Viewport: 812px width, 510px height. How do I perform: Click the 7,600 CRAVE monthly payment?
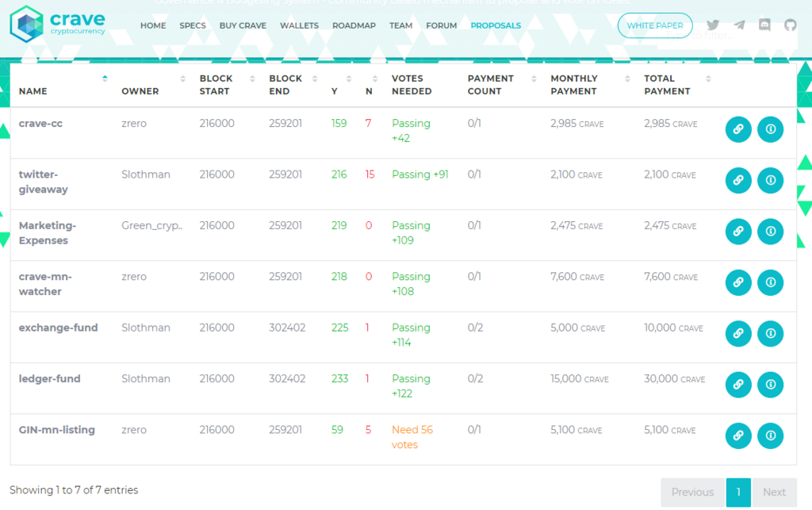point(577,277)
